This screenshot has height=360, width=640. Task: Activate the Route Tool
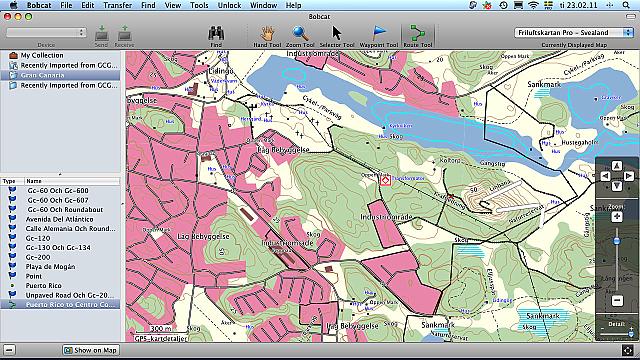click(418, 33)
